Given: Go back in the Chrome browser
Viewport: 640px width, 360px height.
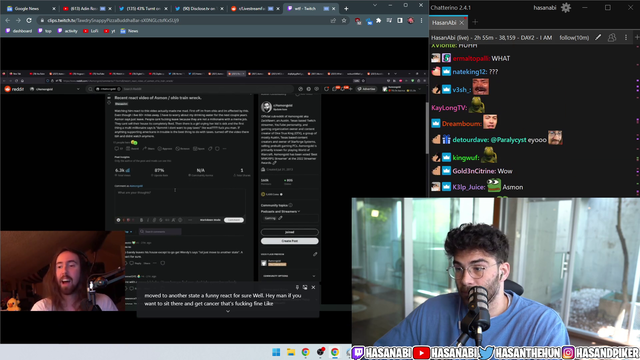Looking at the screenshot, I should (8, 20).
